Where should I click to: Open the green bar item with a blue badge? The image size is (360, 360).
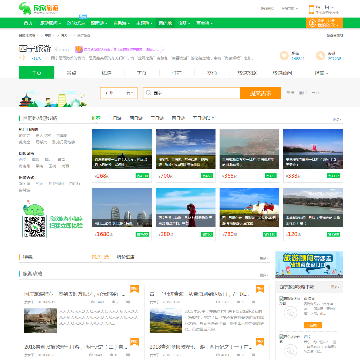pos(76,23)
